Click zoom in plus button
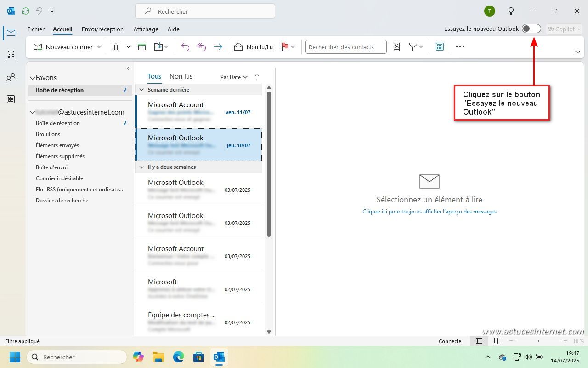This screenshot has height=368, width=588. [566, 341]
